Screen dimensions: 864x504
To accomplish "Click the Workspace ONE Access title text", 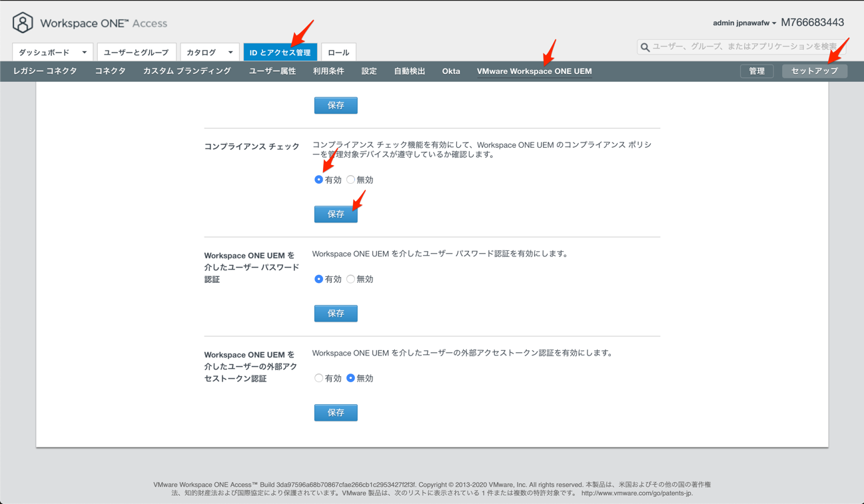I will click(x=103, y=23).
